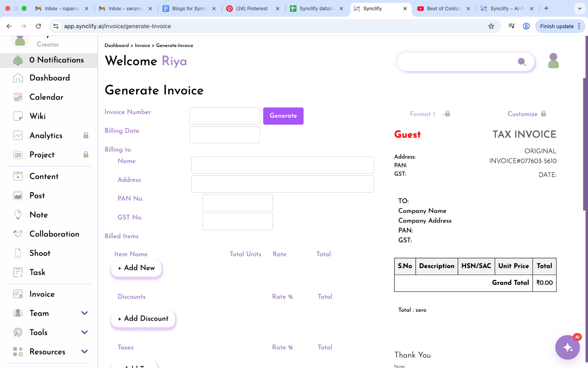This screenshot has width=588, height=368.
Task: Click the search magnifier icon
Action: [x=522, y=62]
